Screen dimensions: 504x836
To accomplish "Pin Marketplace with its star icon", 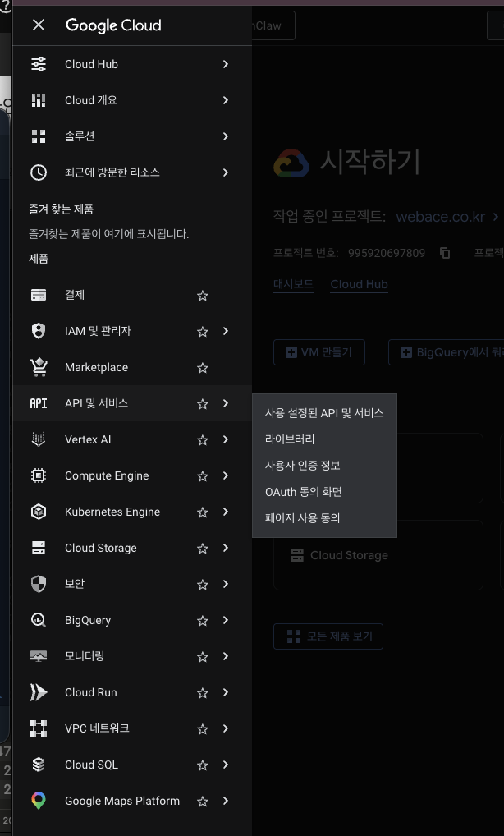I will (203, 368).
